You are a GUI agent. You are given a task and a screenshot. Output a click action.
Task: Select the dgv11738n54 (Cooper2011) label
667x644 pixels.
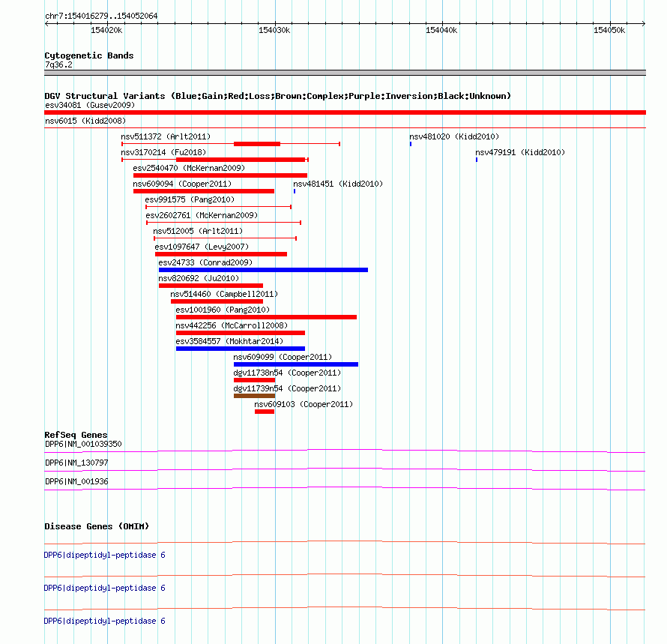click(287, 373)
